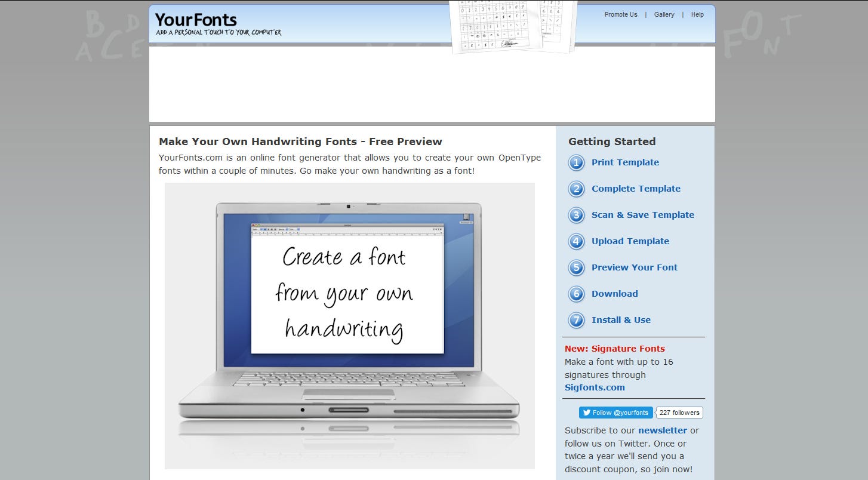Click the step 2 circle icon
The image size is (868, 480).
tap(576, 189)
